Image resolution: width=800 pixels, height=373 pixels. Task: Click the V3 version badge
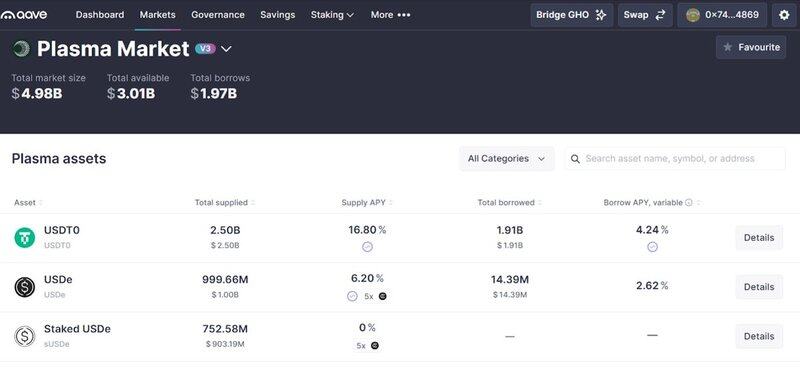tap(205, 48)
